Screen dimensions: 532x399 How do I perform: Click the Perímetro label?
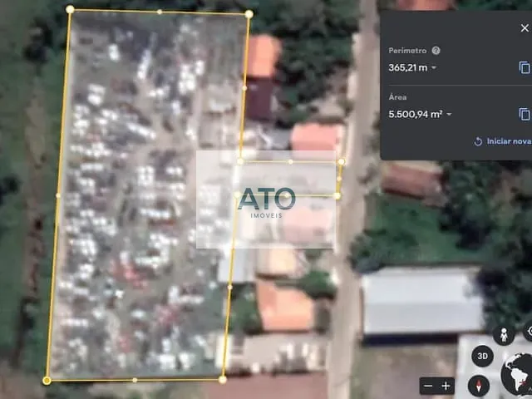[x=407, y=51]
